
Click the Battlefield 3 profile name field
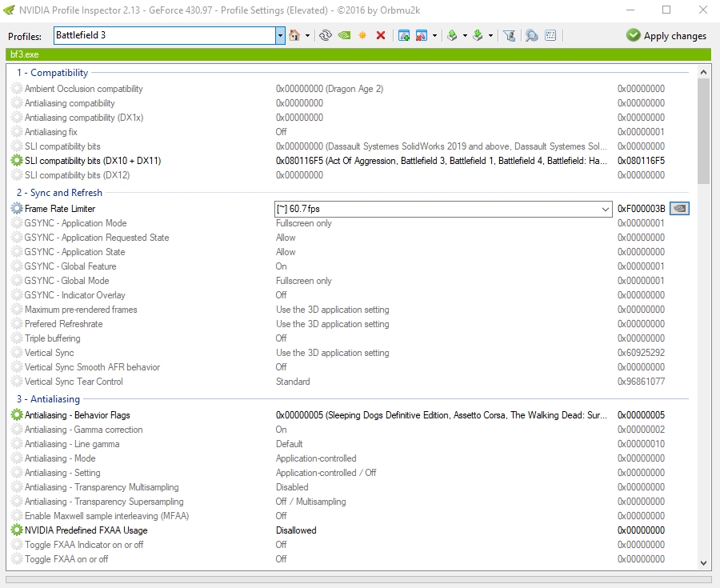[164, 35]
